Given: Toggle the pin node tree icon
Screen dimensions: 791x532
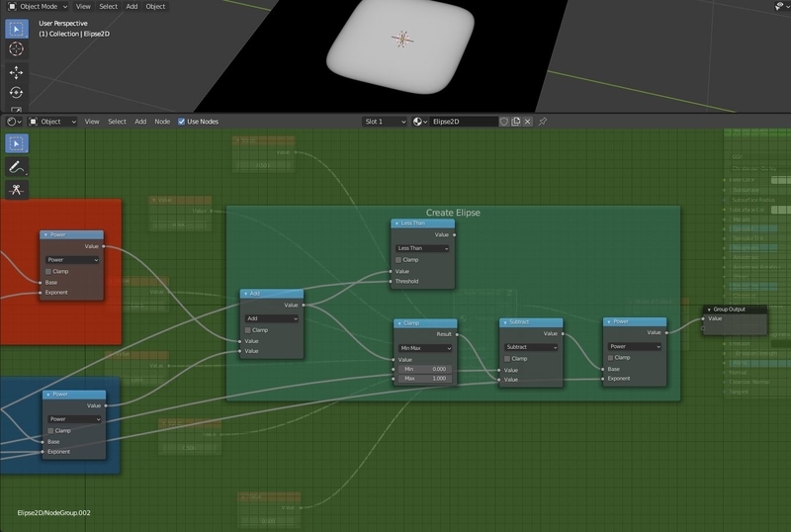Looking at the screenshot, I should (543, 122).
